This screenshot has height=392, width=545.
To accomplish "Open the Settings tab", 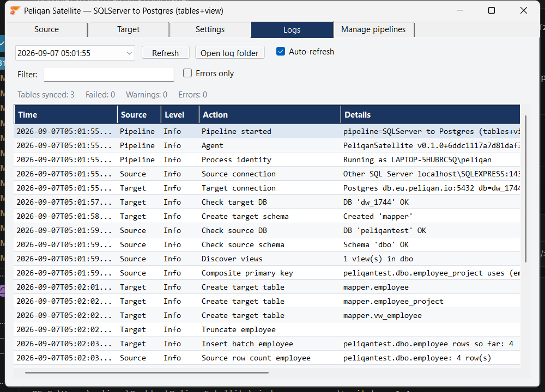I will tap(210, 29).
